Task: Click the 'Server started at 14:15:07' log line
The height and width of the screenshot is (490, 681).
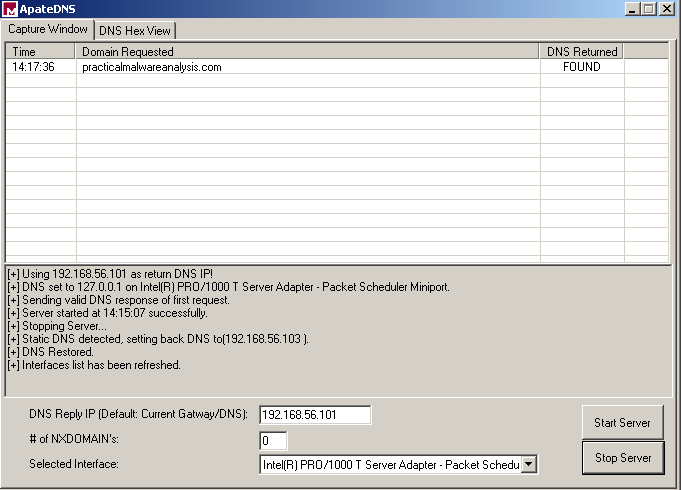Action: [107, 313]
